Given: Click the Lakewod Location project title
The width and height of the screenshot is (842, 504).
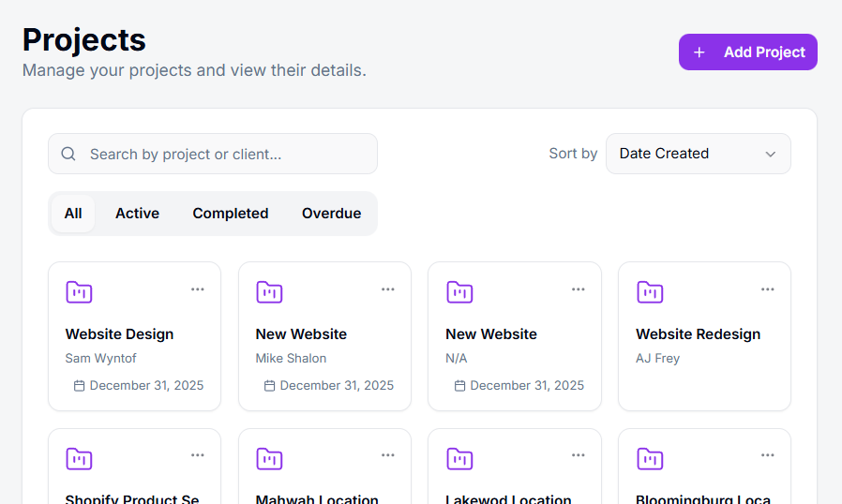Looking at the screenshot, I should (508, 498).
